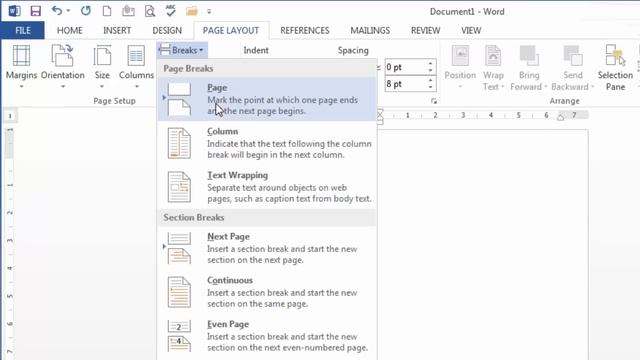The image size is (640, 360).
Task: Open the Orientation options
Action: click(x=62, y=66)
